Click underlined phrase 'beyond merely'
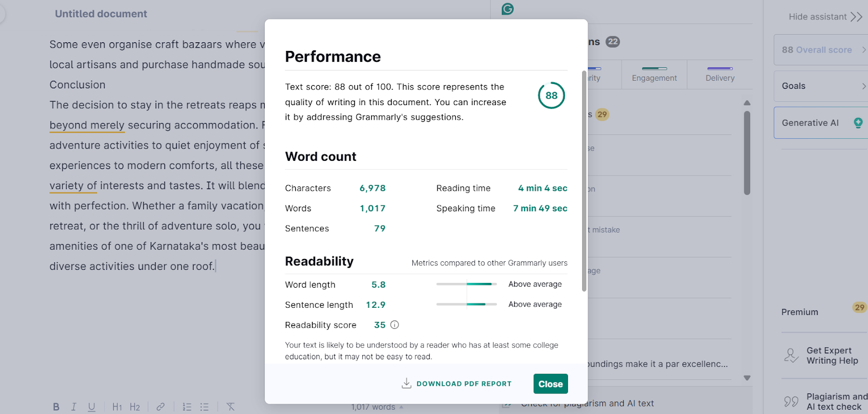 [87, 125]
